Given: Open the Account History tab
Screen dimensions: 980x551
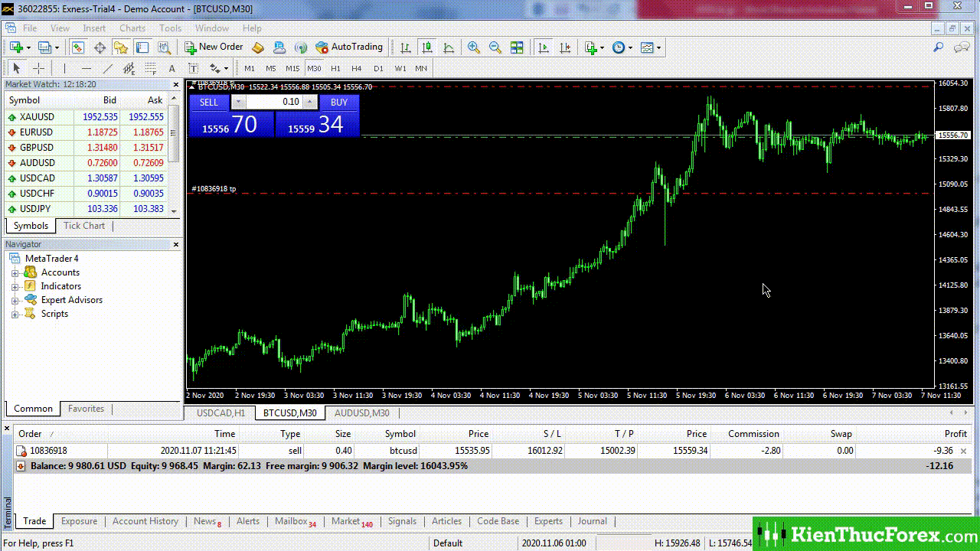Looking at the screenshot, I should (145, 521).
